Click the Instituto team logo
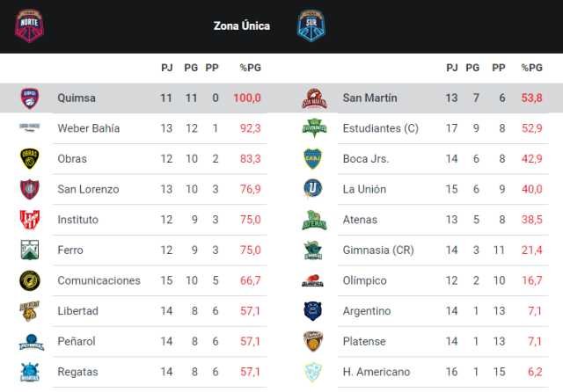The height and width of the screenshot is (392, 563). click(29, 220)
